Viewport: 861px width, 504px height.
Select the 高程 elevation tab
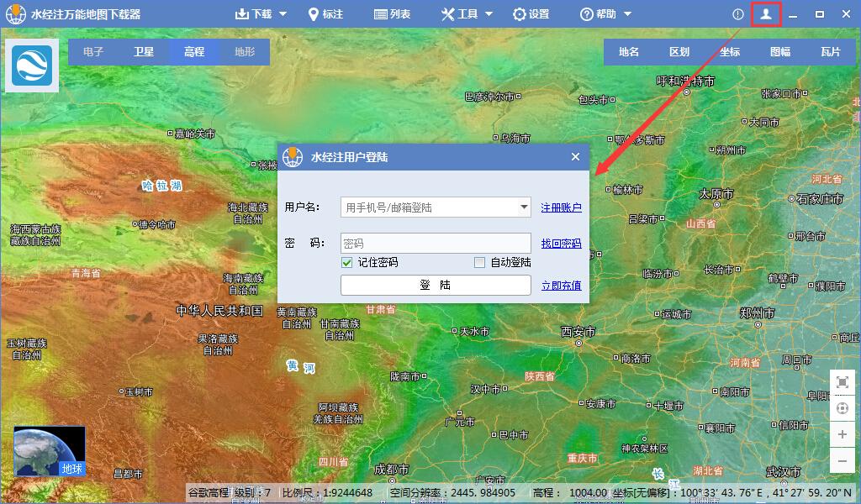click(x=194, y=51)
